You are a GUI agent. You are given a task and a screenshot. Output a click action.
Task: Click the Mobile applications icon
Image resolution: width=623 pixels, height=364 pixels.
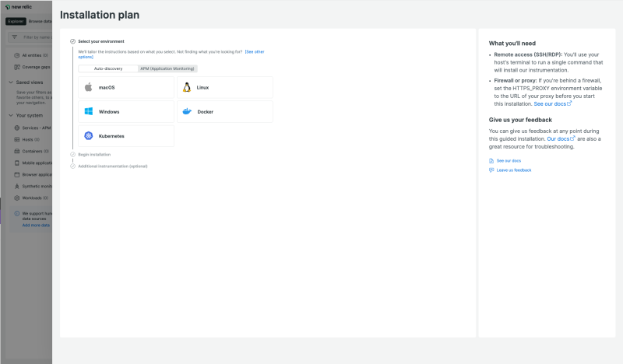[x=16, y=163]
